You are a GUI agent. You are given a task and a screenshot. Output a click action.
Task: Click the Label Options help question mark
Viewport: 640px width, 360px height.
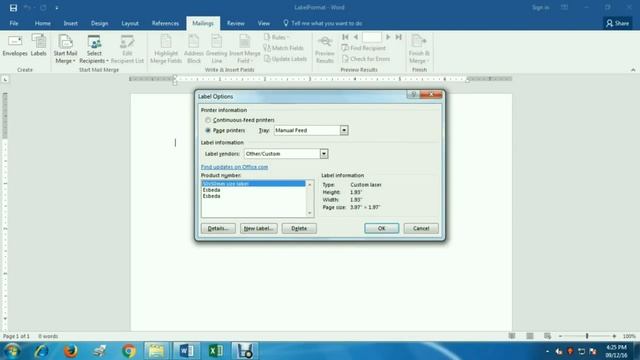pos(413,95)
